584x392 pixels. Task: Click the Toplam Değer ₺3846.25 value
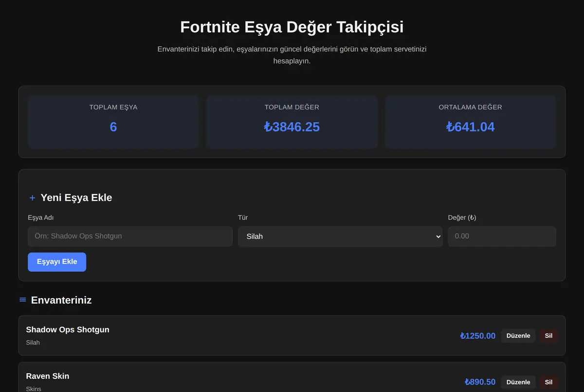[292, 127]
